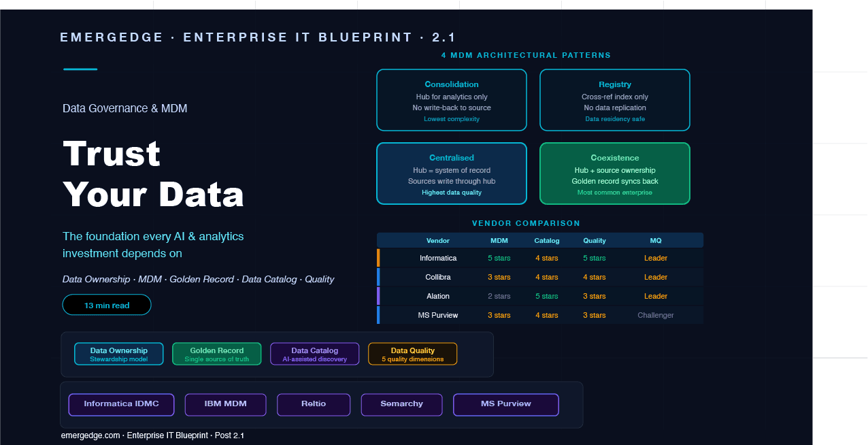Screen dimensions: 868x445
Task: Select the Consolidation pattern card
Action: click(452, 100)
